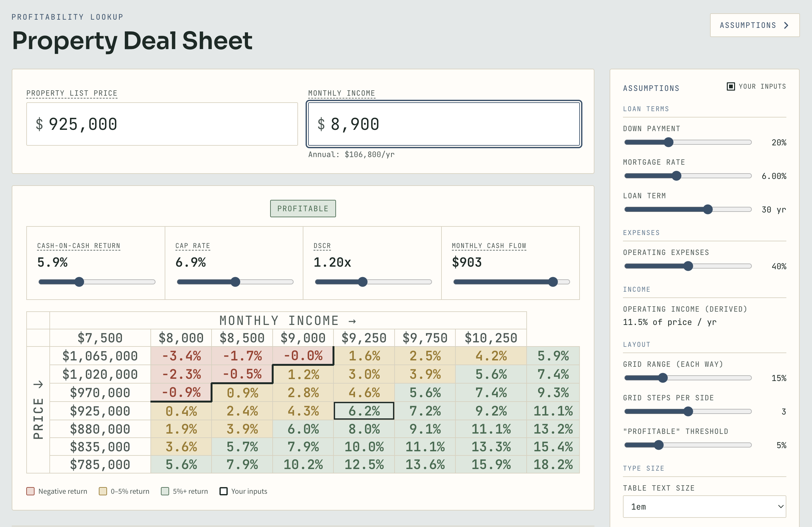This screenshot has width=812, height=527.
Task: Adjust the "Profitable" Threshold slider
Action: coord(688,445)
